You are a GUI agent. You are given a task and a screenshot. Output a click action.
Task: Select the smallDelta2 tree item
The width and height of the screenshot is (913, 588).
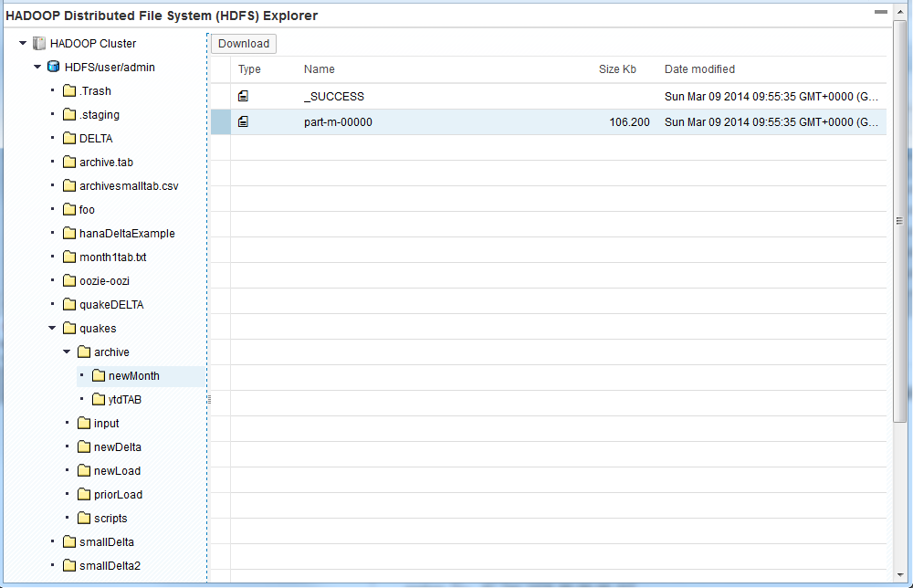click(x=110, y=566)
